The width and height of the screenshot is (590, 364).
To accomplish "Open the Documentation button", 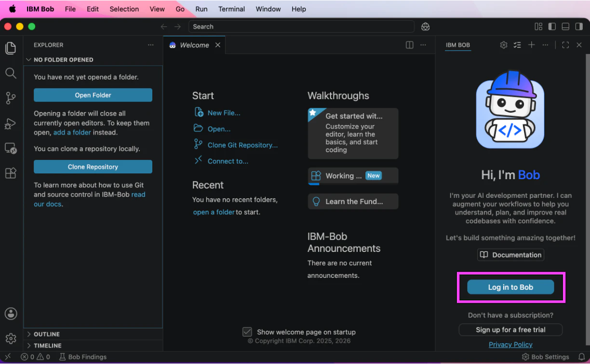I will 510,255.
